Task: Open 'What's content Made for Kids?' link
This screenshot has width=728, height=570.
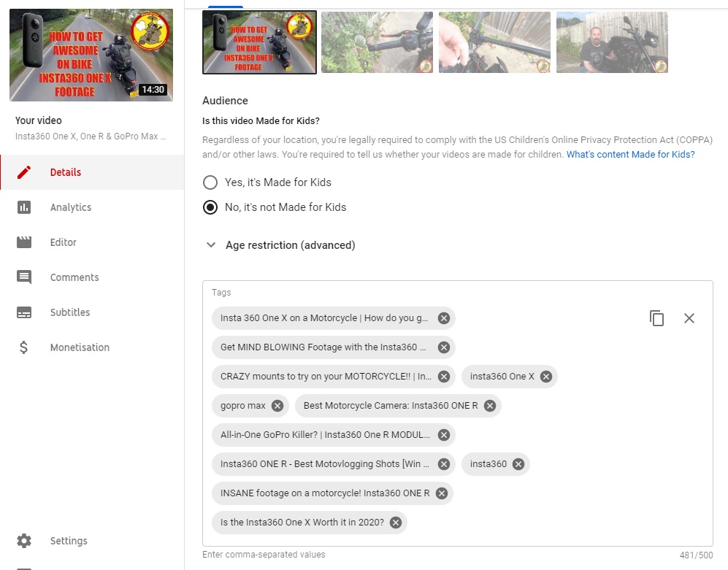Action: click(630, 155)
